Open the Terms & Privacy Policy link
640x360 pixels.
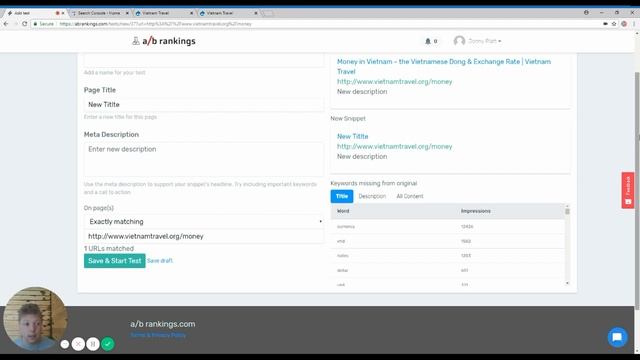point(158,335)
